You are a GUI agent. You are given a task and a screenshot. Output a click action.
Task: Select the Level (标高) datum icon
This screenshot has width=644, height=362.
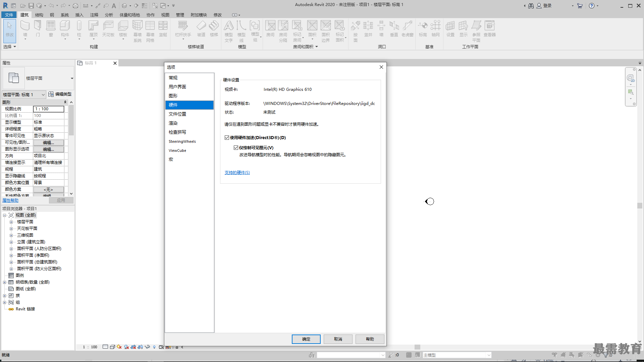[x=423, y=26]
